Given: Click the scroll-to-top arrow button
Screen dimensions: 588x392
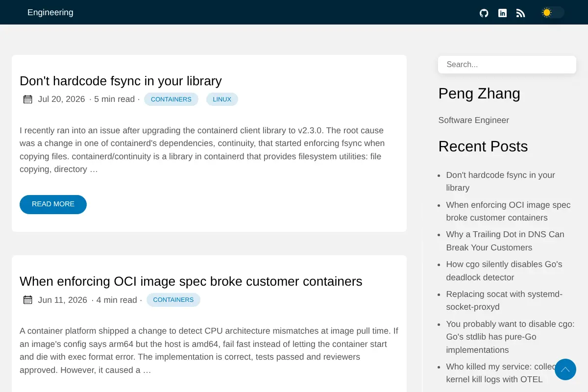Looking at the screenshot, I should click(x=565, y=369).
